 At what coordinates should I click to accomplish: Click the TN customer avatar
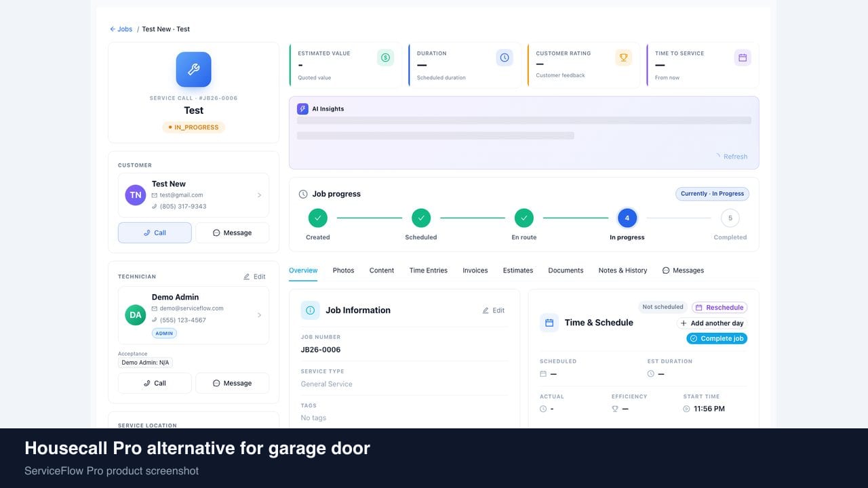(x=136, y=195)
